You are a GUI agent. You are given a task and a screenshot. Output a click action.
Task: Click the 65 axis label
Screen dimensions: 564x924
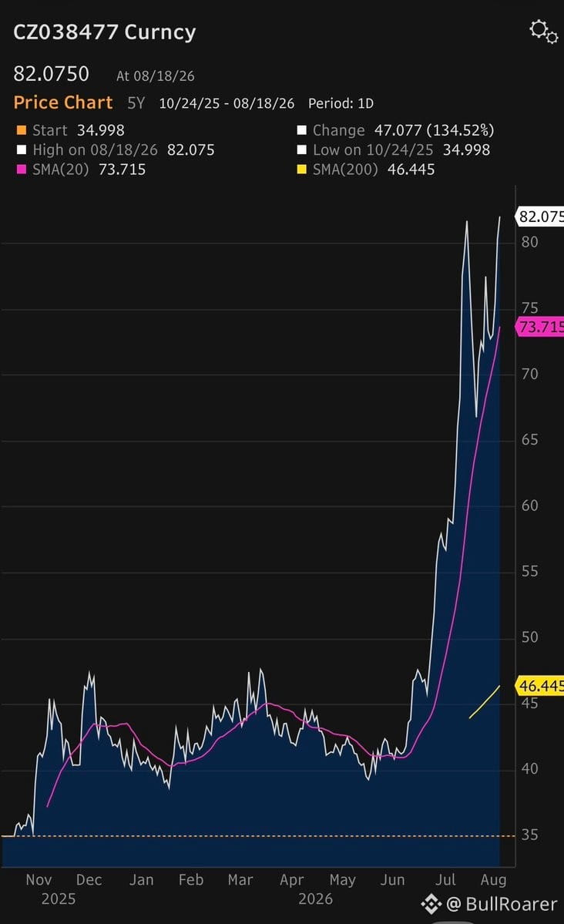(x=530, y=439)
